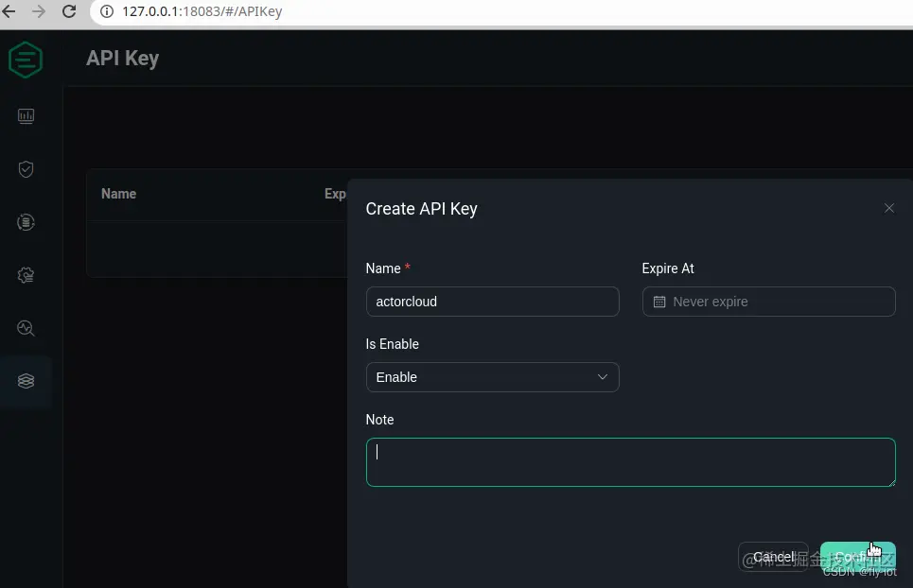The height and width of the screenshot is (588, 913).
Task: Open the Dashboard monitoring icon in sidebar
Action: pyautogui.click(x=26, y=116)
